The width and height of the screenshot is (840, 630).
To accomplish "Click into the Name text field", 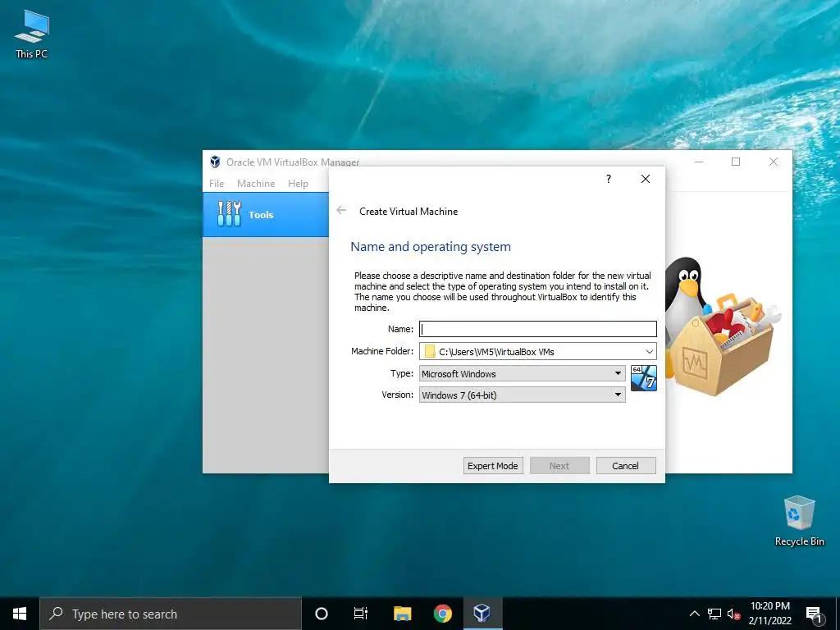I will click(x=538, y=329).
